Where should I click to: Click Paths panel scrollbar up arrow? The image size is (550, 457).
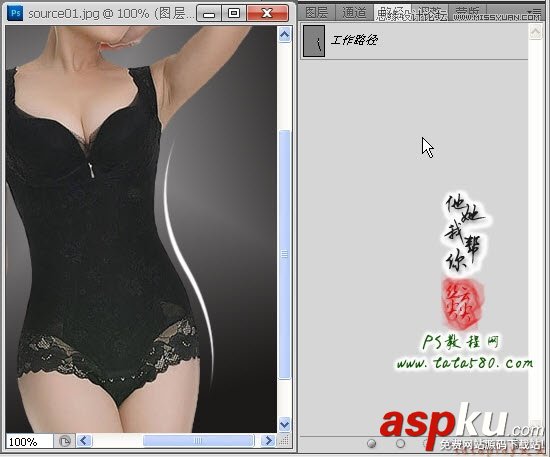(x=535, y=32)
